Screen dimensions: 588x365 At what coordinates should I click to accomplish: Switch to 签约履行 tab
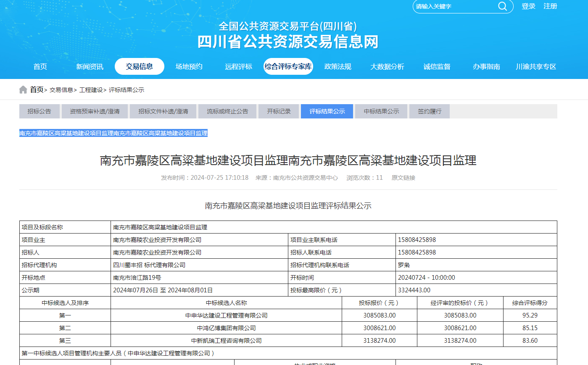click(x=430, y=111)
